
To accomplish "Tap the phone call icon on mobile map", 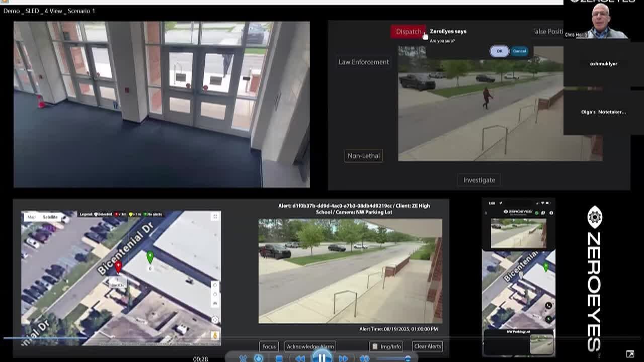I will pos(548,305).
